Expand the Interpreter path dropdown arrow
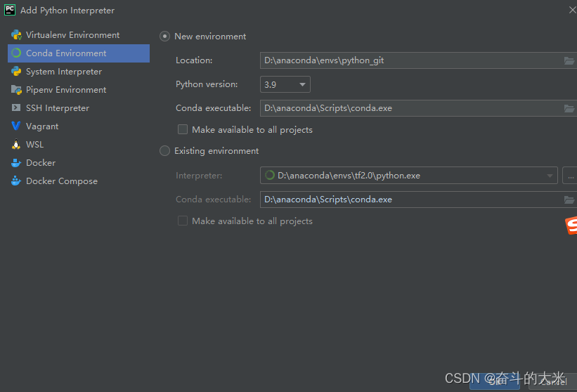The image size is (577, 392). click(x=550, y=176)
